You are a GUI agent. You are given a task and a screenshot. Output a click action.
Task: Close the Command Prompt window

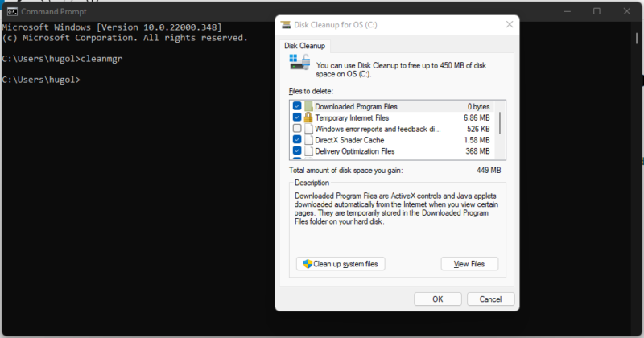tap(627, 11)
